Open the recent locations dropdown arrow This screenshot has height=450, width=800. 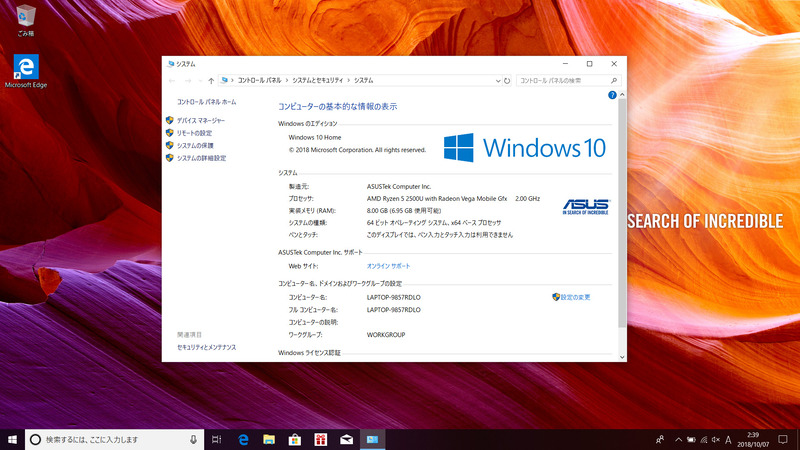coord(200,81)
